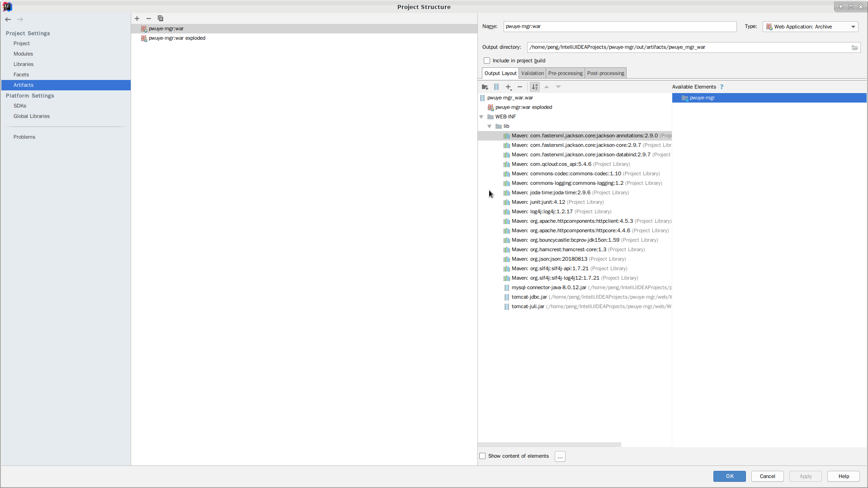
Task: Open the artifact Type dropdown
Action: (x=811, y=27)
